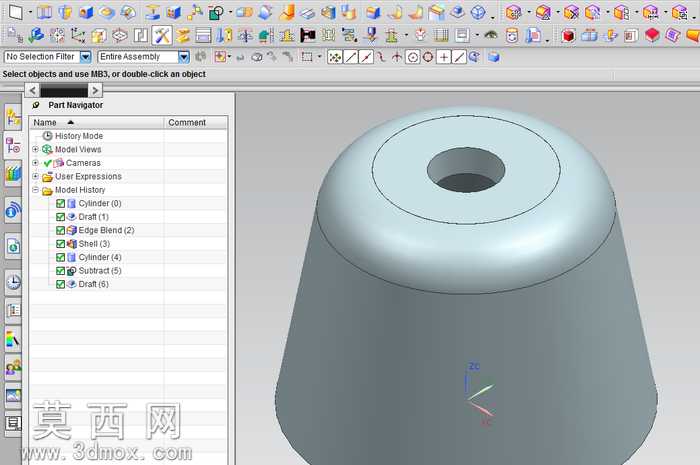Viewport: 700px width, 465px height.
Task: Open the landscape picture sidebar icon
Action: pos(13,395)
